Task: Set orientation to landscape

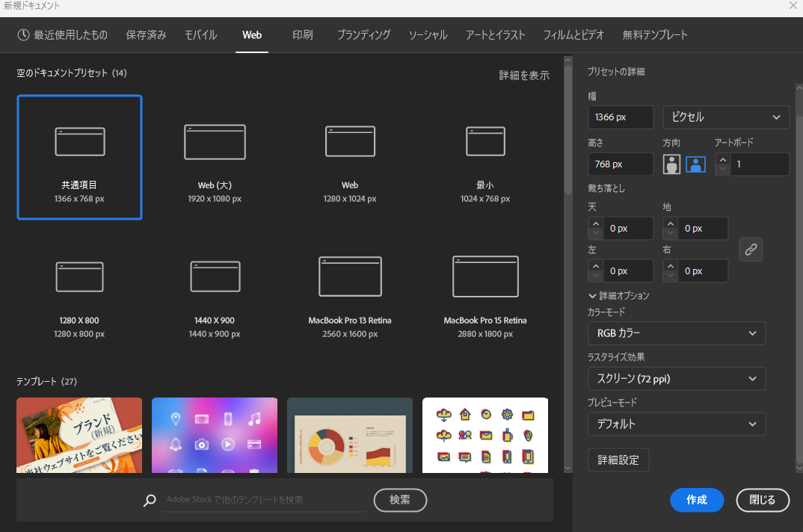Action: [x=696, y=164]
